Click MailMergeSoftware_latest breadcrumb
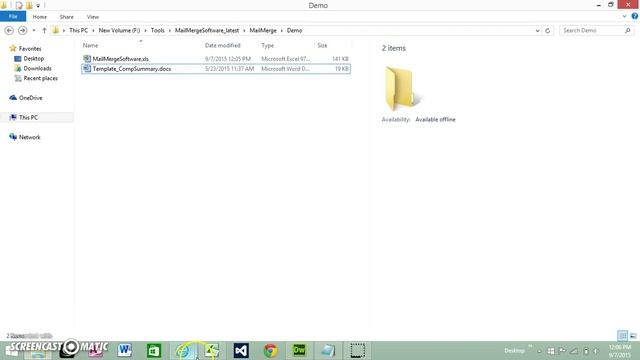The height and width of the screenshot is (360, 640). pyautogui.click(x=207, y=31)
